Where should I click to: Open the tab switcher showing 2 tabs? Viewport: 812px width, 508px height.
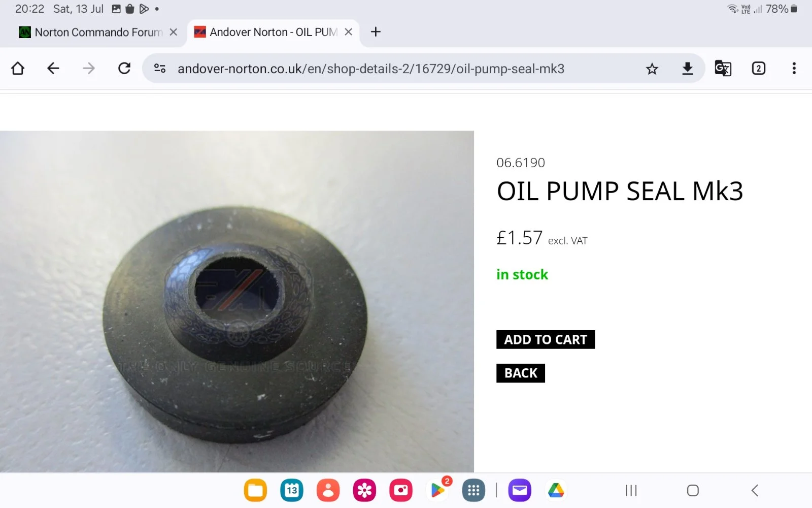758,69
